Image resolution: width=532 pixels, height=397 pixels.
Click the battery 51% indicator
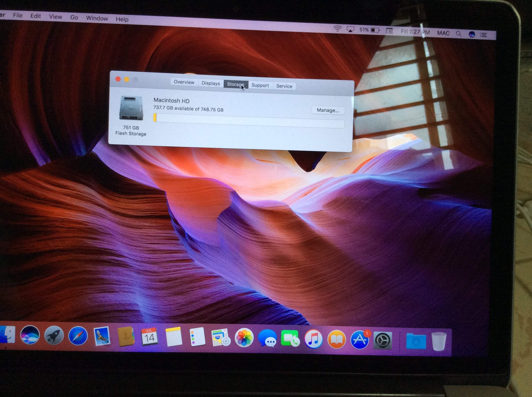[x=370, y=30]
